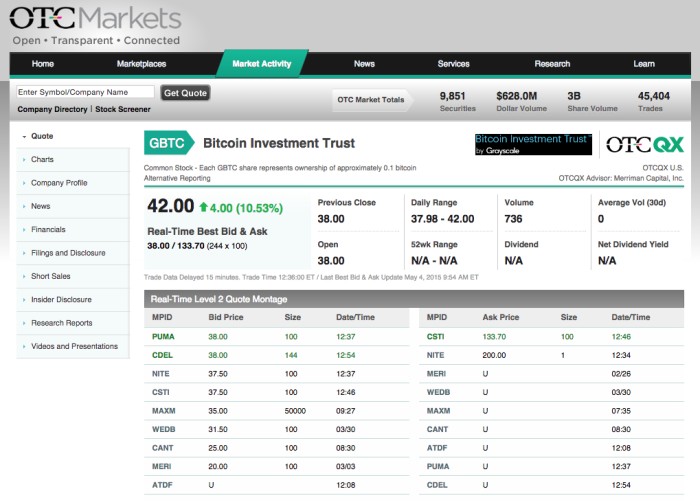Image resolution: width=700 pixels, height=501 pixels.
Task: Collapse the Quote sidebar section
Action: (42, 136)
